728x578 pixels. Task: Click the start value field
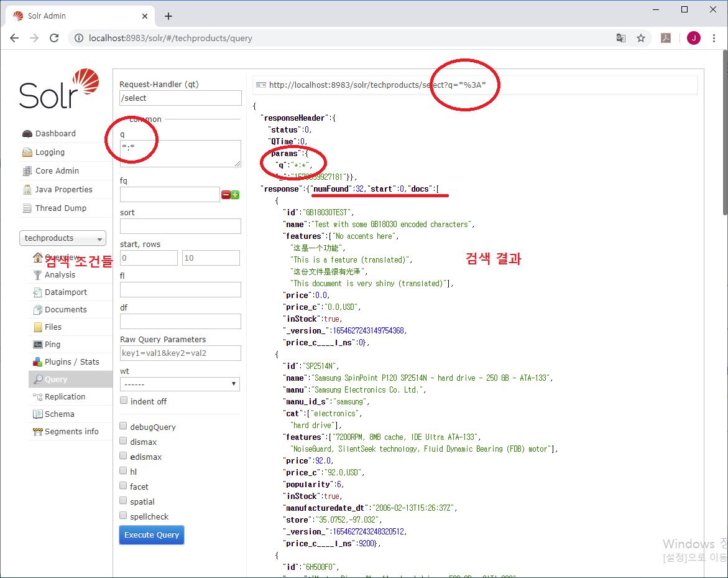pyautogui.click(x=149, y=258)
